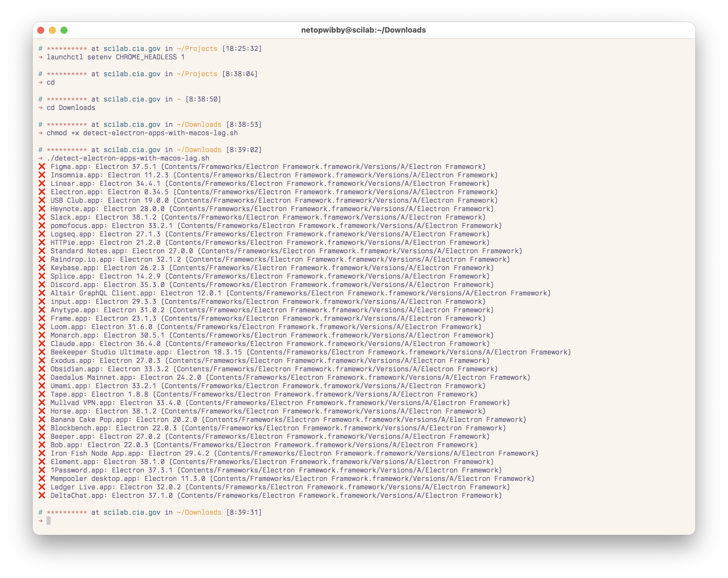
Task: Click the red X beside Obsidian.app
Action: 42,369
